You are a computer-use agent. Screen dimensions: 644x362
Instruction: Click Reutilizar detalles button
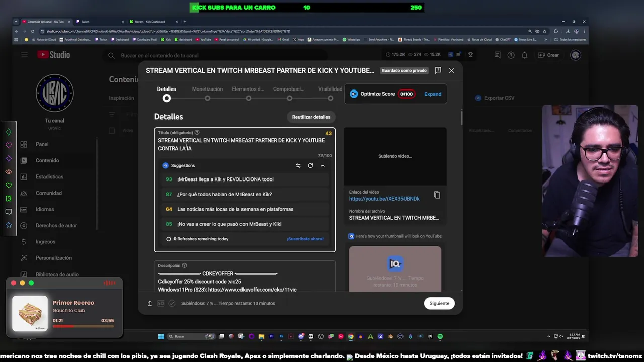[x=311, y=117]
